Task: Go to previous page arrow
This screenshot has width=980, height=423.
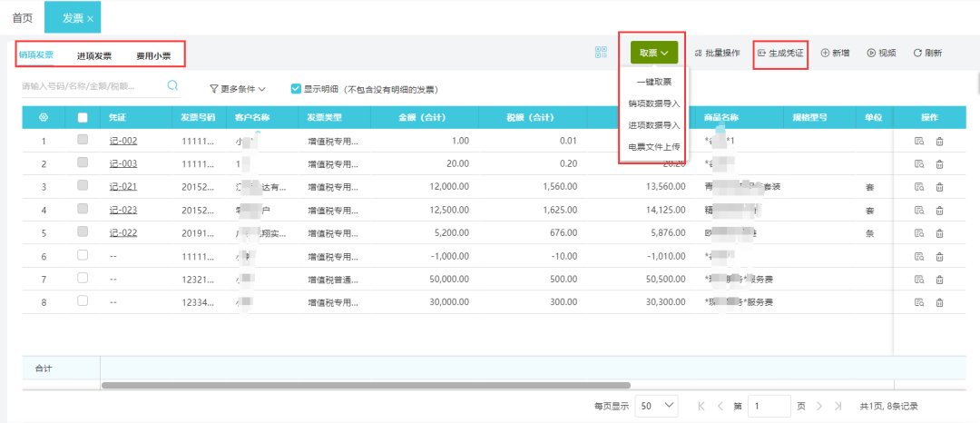Action: pos(720,406)
